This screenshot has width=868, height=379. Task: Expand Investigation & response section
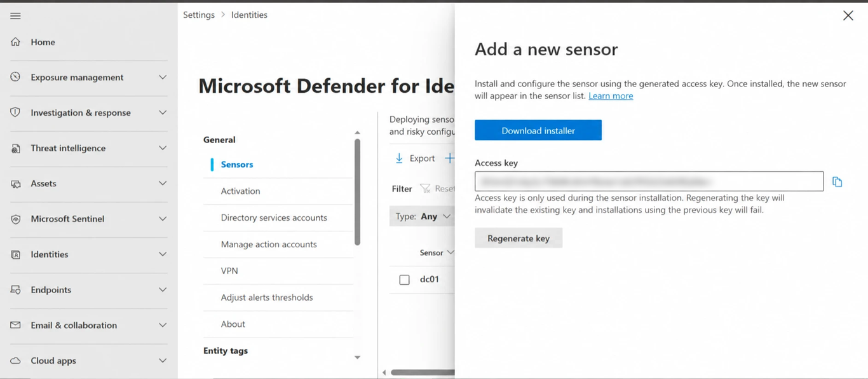[x=163, y=113]
